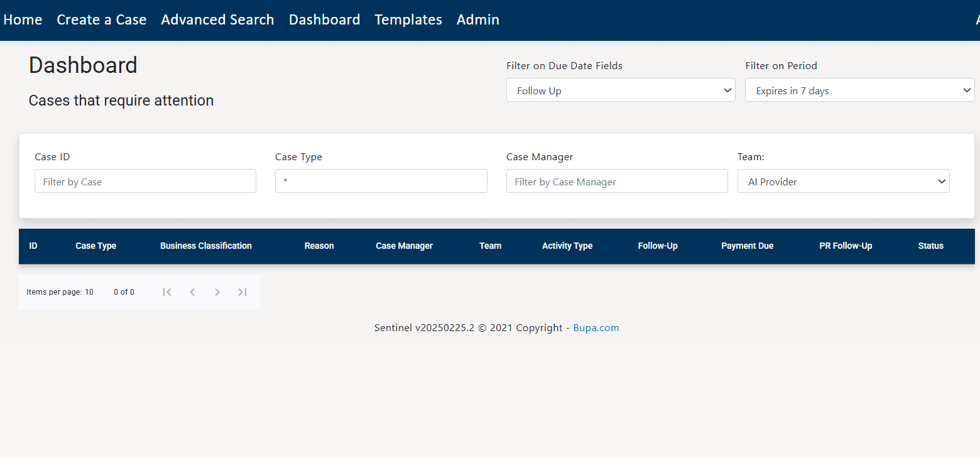
Task: Click the next page arrow
Action: click(x=217, y=292)
